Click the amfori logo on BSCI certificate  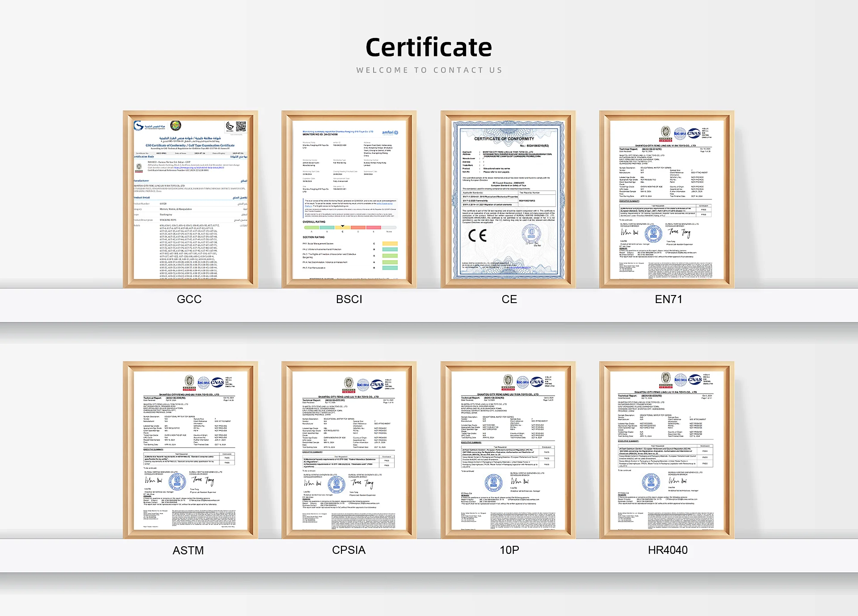[390, 132]
